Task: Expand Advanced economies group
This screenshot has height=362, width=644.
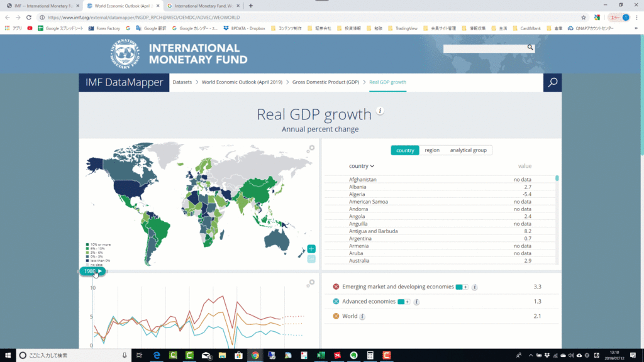Action: point(404,302)
